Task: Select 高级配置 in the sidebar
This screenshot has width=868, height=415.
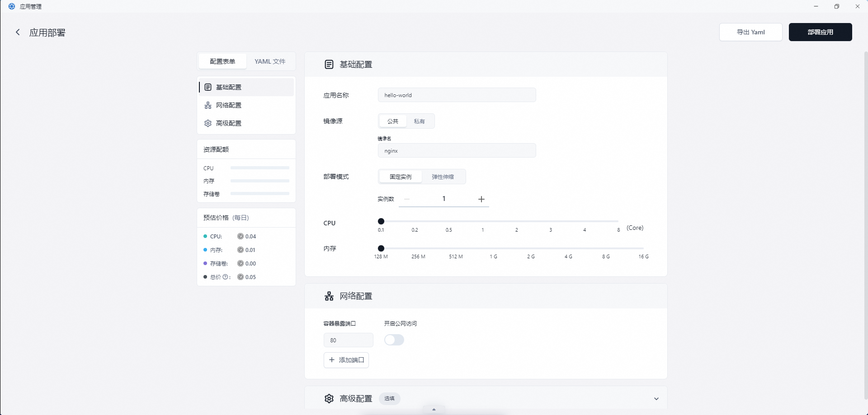Action: pos(246,123)
